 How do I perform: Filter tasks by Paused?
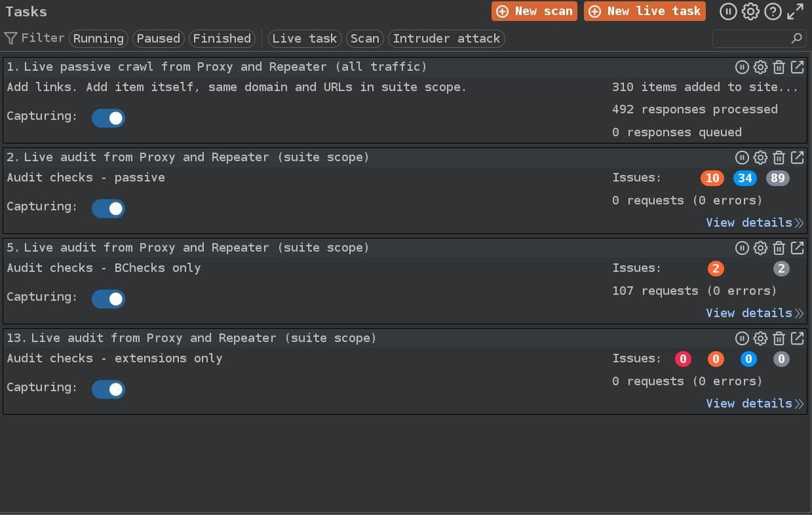click(x=158, y=39)
